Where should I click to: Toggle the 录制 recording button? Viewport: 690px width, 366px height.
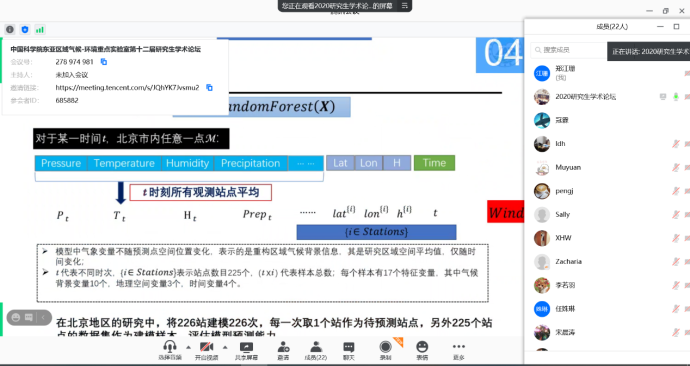(385, 351)
